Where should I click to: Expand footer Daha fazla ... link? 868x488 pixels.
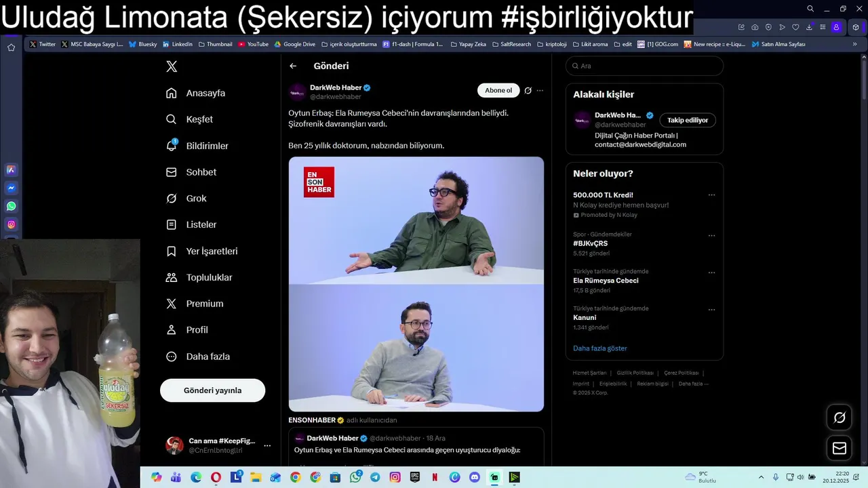tap(694, 384)
